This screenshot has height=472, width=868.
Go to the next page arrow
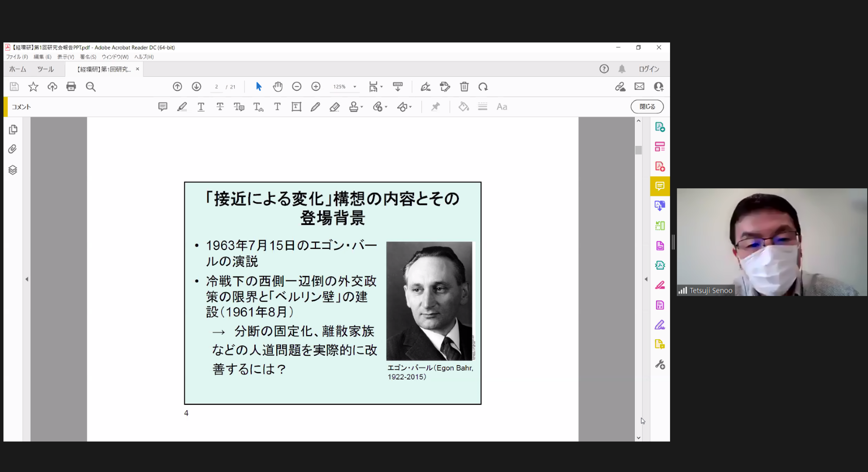pos(196,87)
